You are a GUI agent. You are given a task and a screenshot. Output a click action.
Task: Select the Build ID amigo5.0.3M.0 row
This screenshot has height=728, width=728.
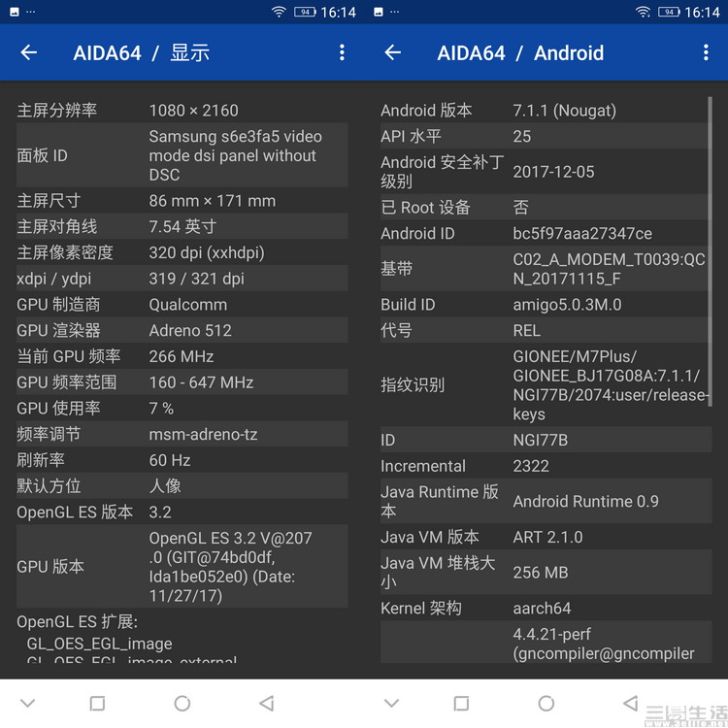pos(546,305)
